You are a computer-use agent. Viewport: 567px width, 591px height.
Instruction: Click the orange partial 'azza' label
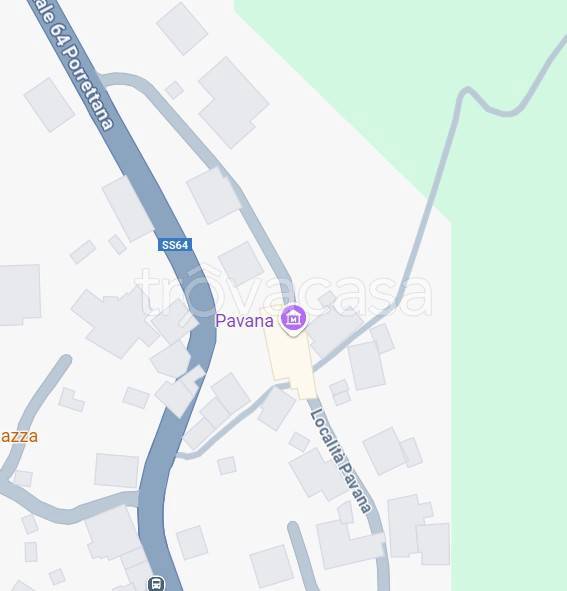tap(18, 437)
